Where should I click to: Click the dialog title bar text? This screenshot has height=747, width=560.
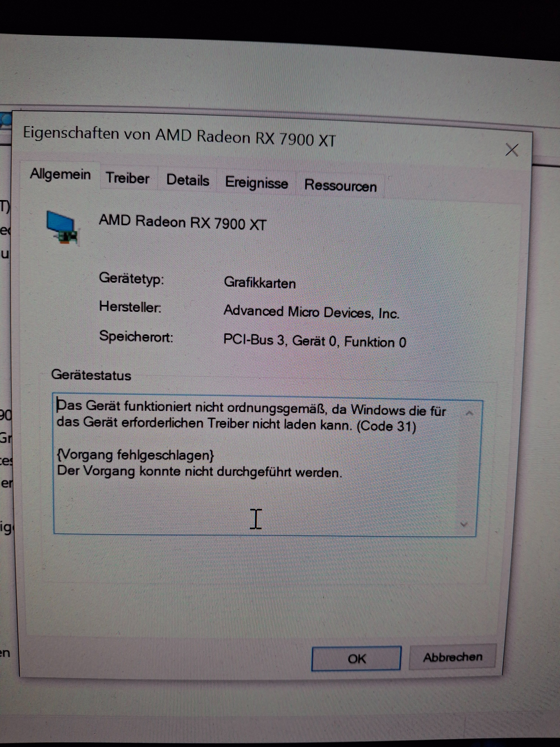[x=179, y=137]
